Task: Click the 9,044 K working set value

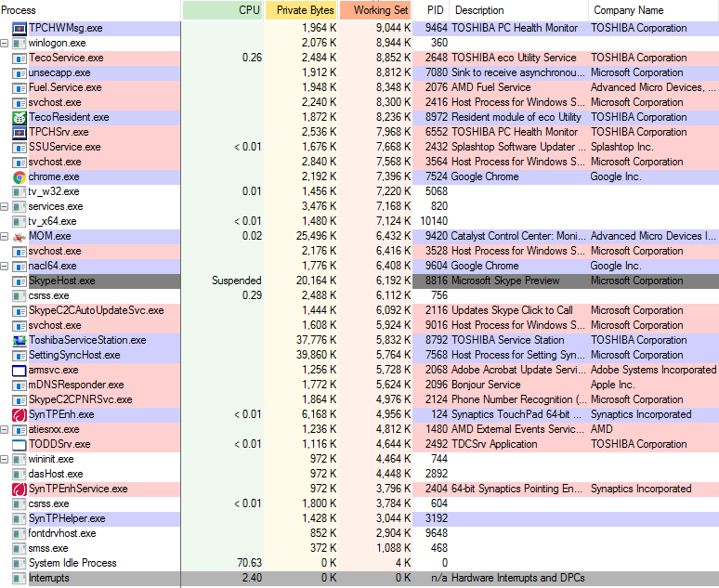Action: pyautogui.click(x=394, y=28)
